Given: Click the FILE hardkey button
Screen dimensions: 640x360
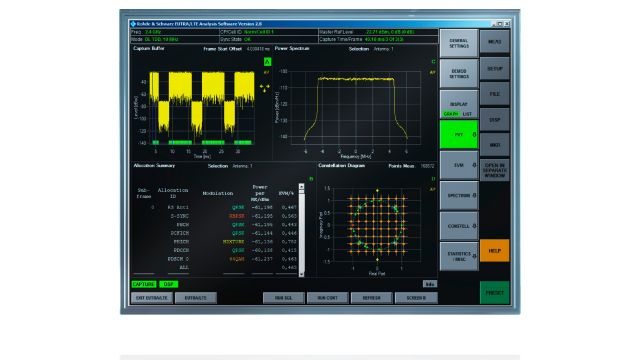Looking at the screenshot, I should coord(495,94).
